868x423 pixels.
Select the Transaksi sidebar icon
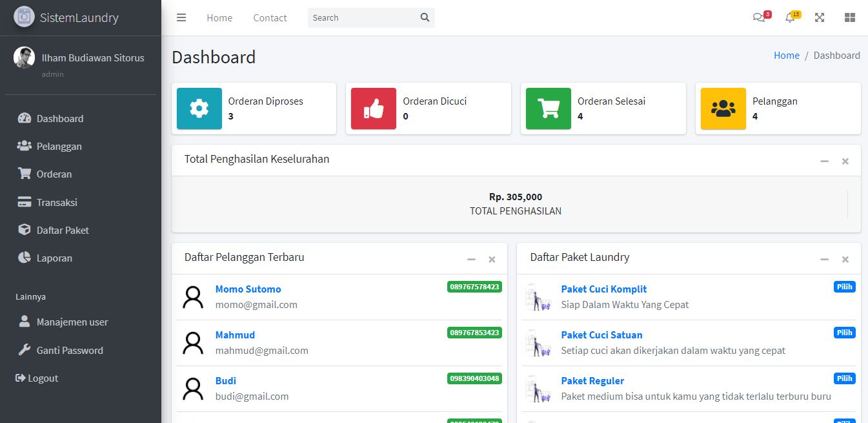coord(25,201)
